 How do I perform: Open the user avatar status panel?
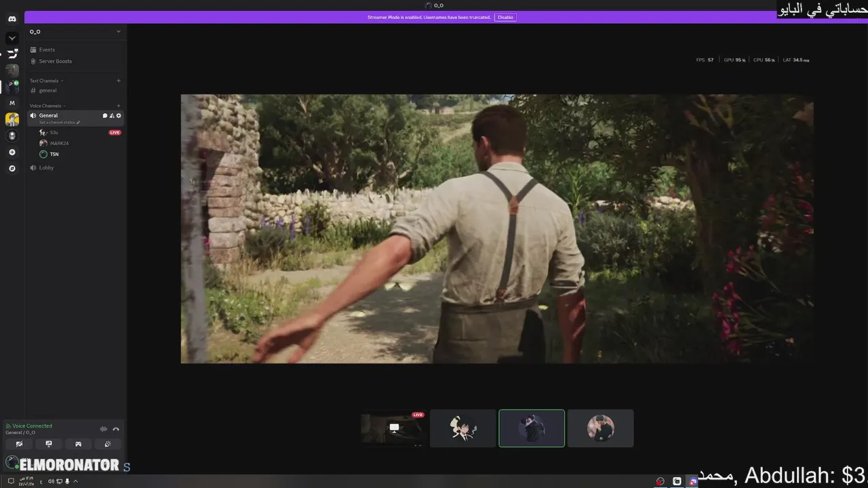[x=12, y=464]
